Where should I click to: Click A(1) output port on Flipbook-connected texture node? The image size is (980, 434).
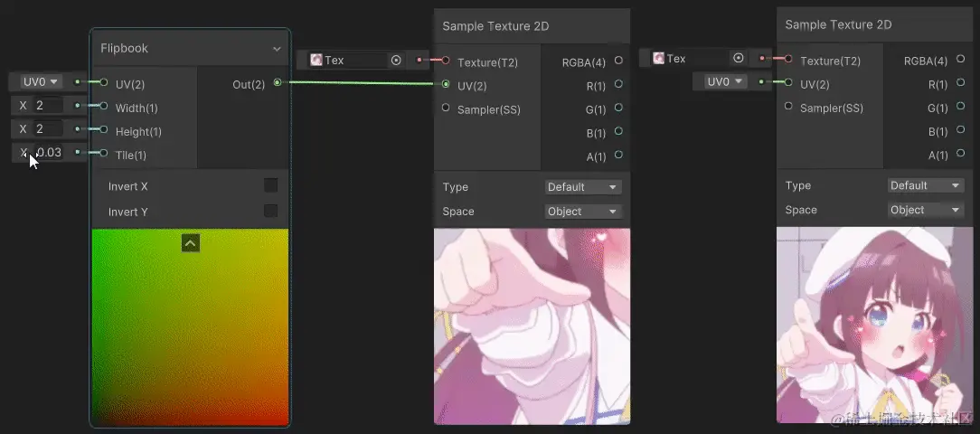(x=618, y=155)
